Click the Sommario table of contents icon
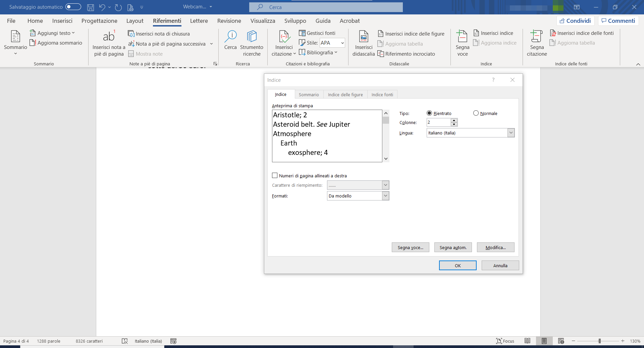 (15, 37)
